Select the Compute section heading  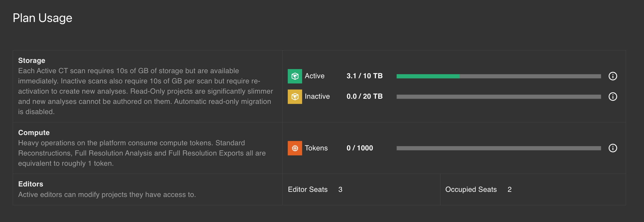click(34, 132)
